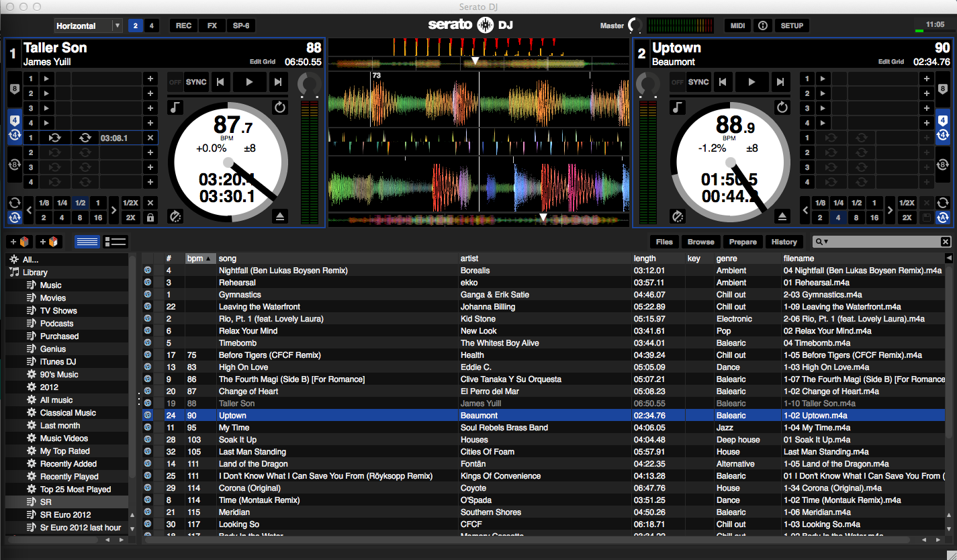Skip to previous track on deck 2
This screenshot has width=957, height=560.
click(723, 82)
